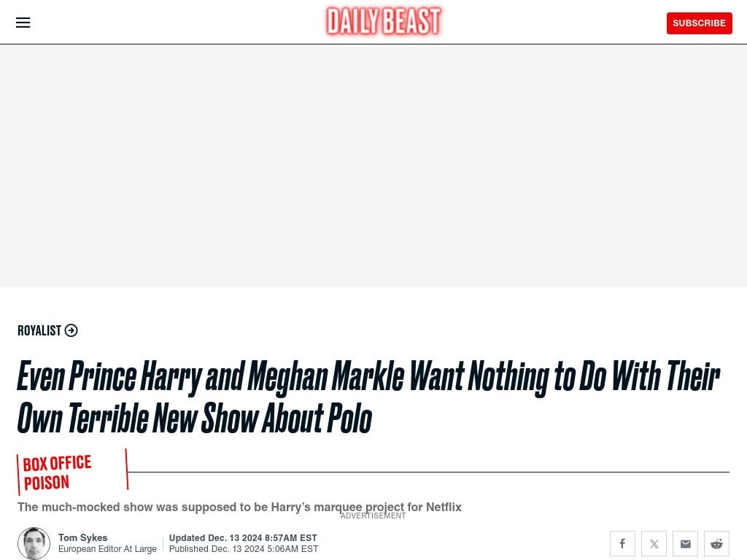Click the red Subscribe button
Viewport: 747px width, 560px height.
coord(699,23)
